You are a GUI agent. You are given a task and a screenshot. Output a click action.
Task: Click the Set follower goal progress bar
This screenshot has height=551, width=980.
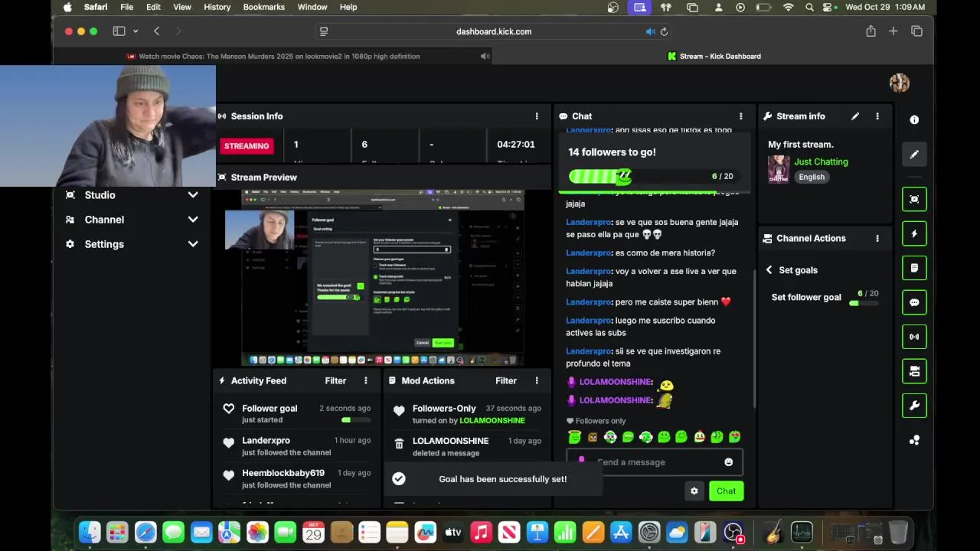864,303
